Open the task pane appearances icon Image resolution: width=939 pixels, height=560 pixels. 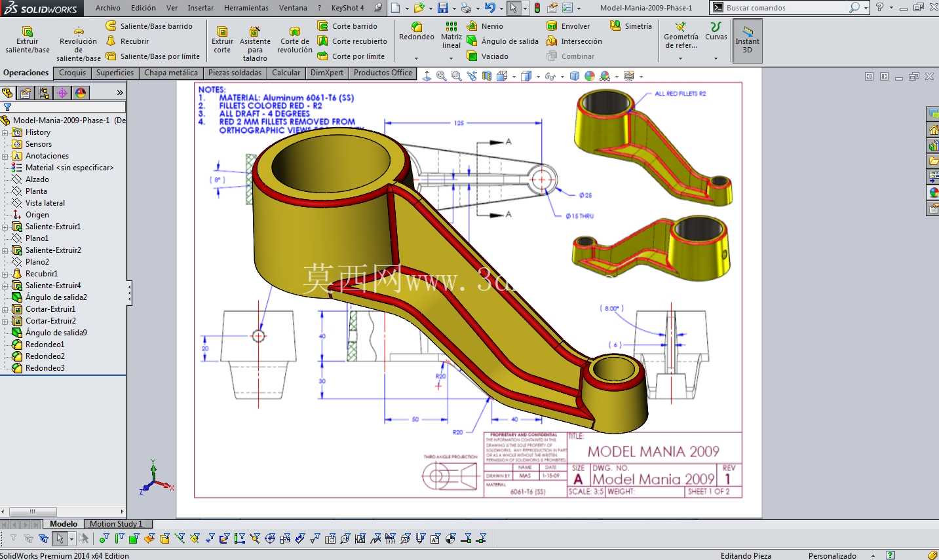(933, 193)
